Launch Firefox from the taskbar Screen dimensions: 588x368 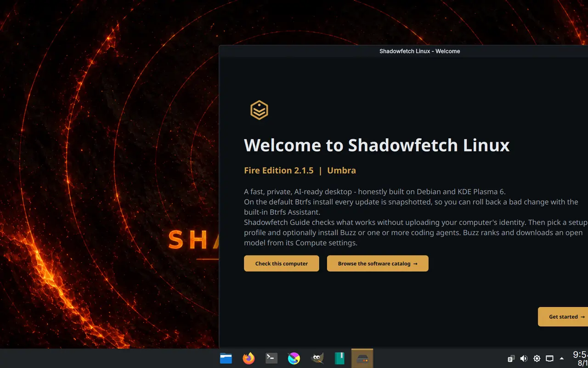pos(249,358)
